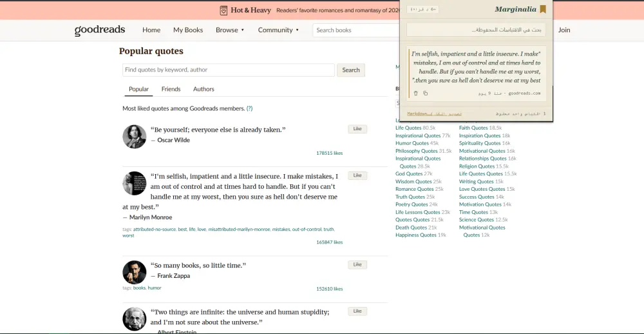Image resolution: width=644 pixels, height=334 pixels.
Task: Click the Hot & Heavy banner icon
Action: pos(223,10)
